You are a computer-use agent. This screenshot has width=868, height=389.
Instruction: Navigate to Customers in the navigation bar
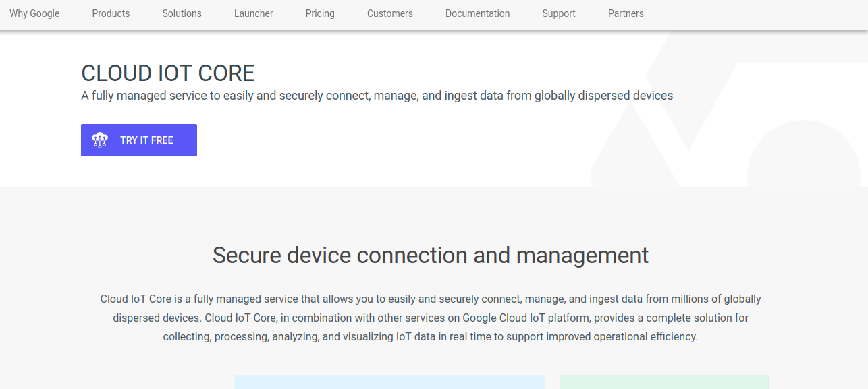[x=390, y=13]
